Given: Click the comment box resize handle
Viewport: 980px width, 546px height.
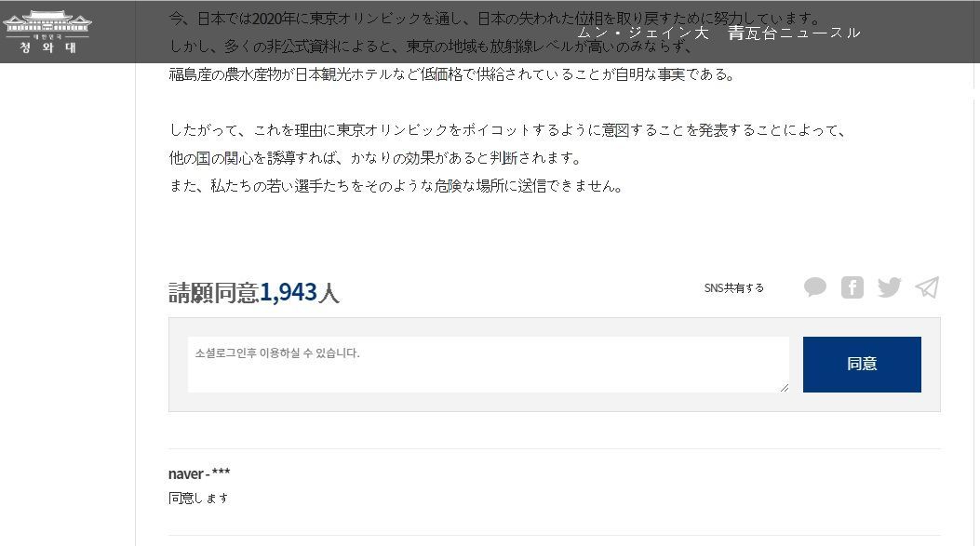Looking at the screenshot, I should tap(785, 388).
